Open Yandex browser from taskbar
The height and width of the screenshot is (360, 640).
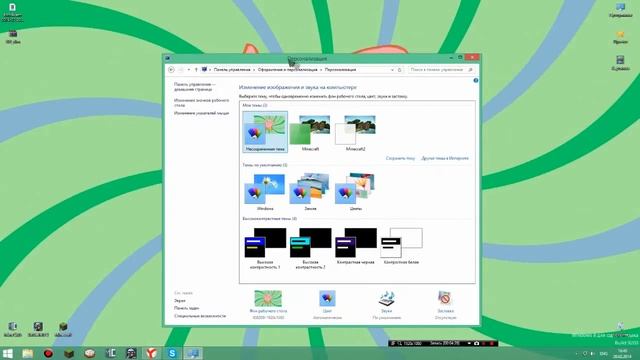tap(151, 353)
